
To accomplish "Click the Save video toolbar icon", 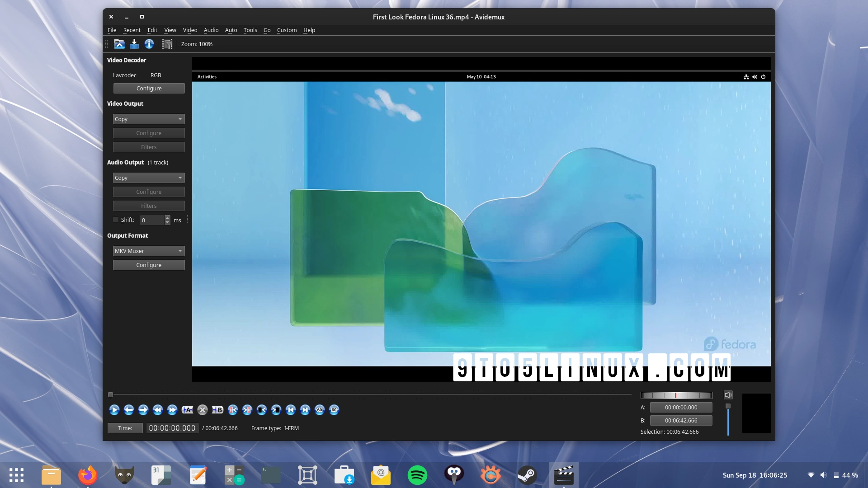I will [x=134, y=44].
